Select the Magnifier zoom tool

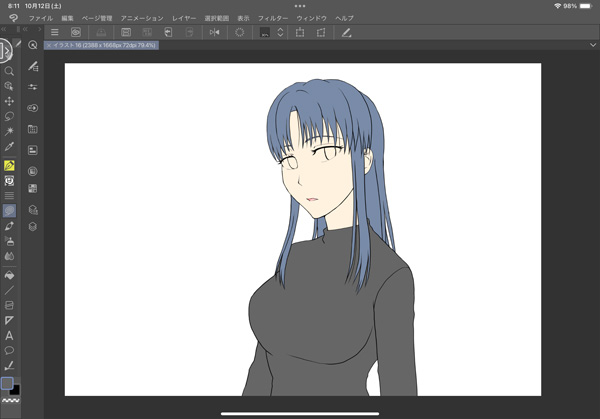[x=9, y=72]
